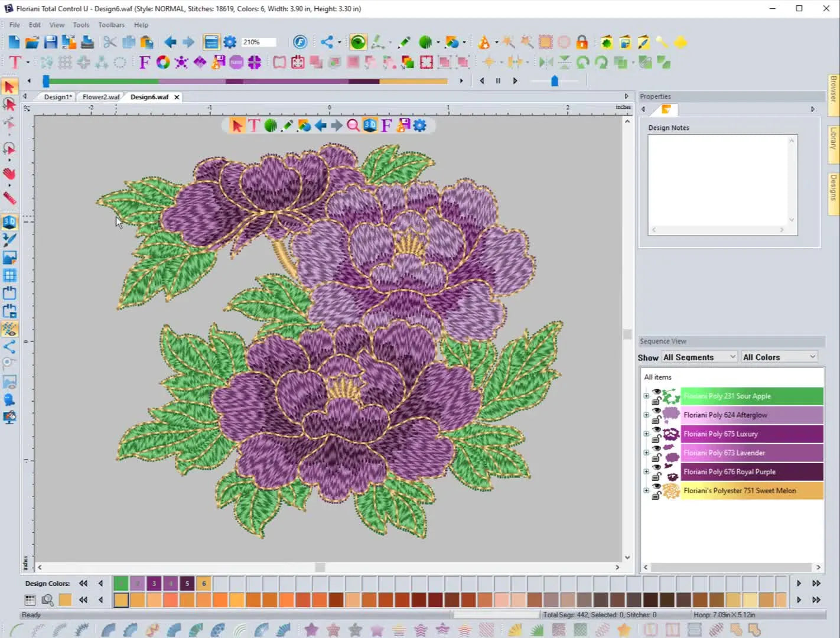The width and height of the screenshot is (840, 638).
Task: Click inside the Design Notes text box
Action: pos(722,185)
